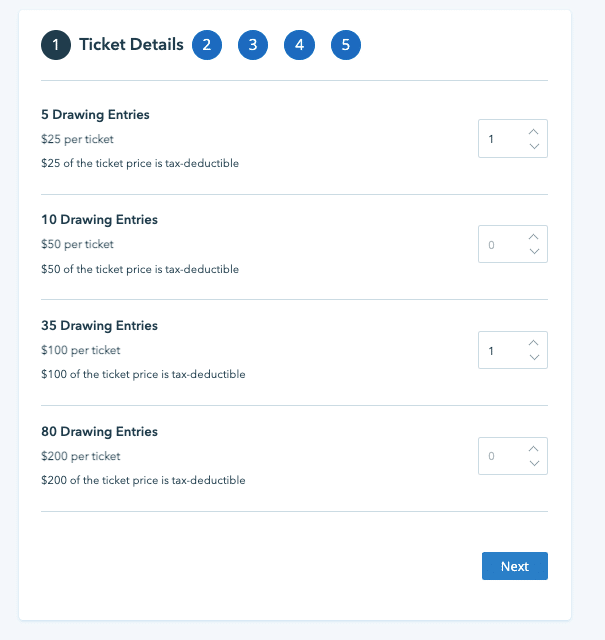Open step 4 in the wizard
This screenshot has height=640, width=605.
click(x=299, y=45)
